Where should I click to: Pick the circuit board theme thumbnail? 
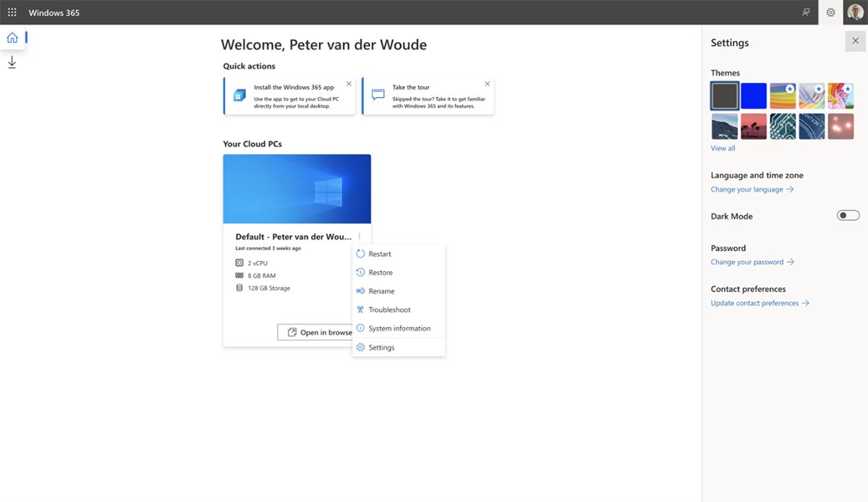(x=783, y=126)
